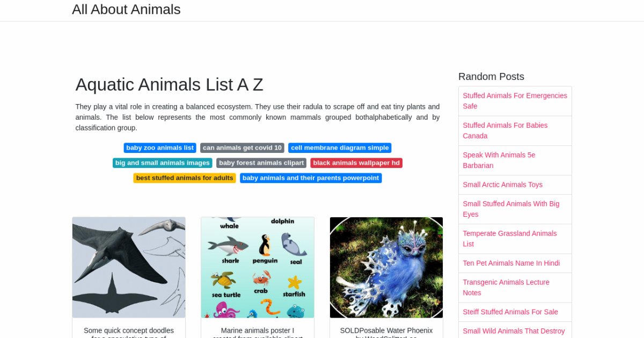
Task: Select the 'can animals get covid 10' tag
Action: [x=242, y=148]
